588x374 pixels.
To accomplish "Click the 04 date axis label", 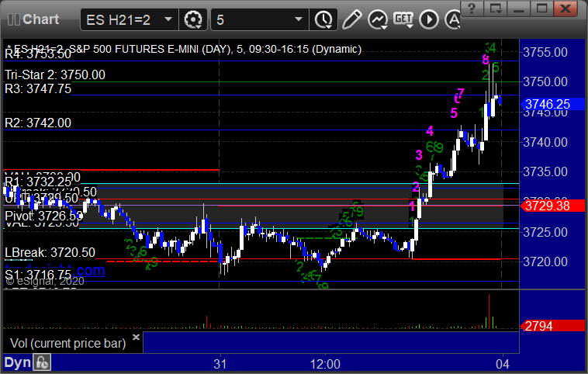I will pos(503,364).
